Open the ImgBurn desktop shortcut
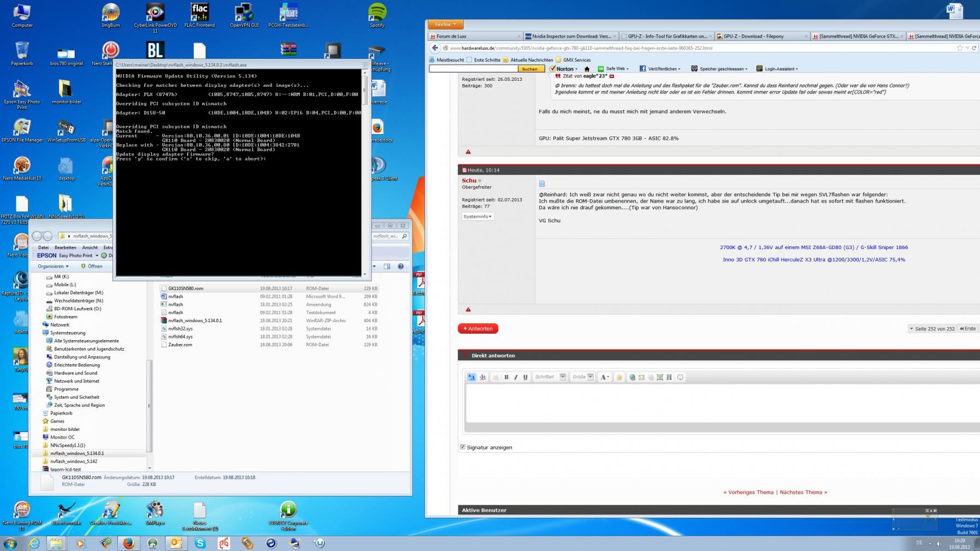 pos(110,15)
